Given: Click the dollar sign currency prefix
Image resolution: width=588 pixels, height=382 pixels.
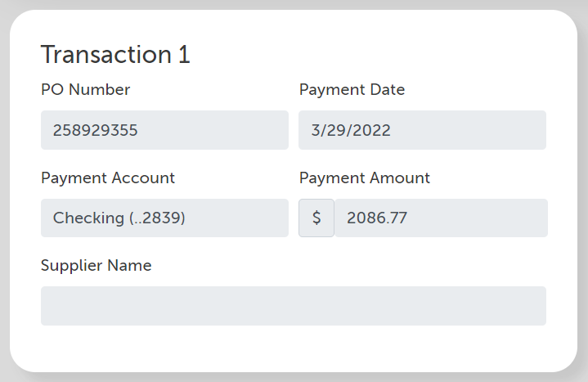Looking at the screenshot, I should pos(316,218).
